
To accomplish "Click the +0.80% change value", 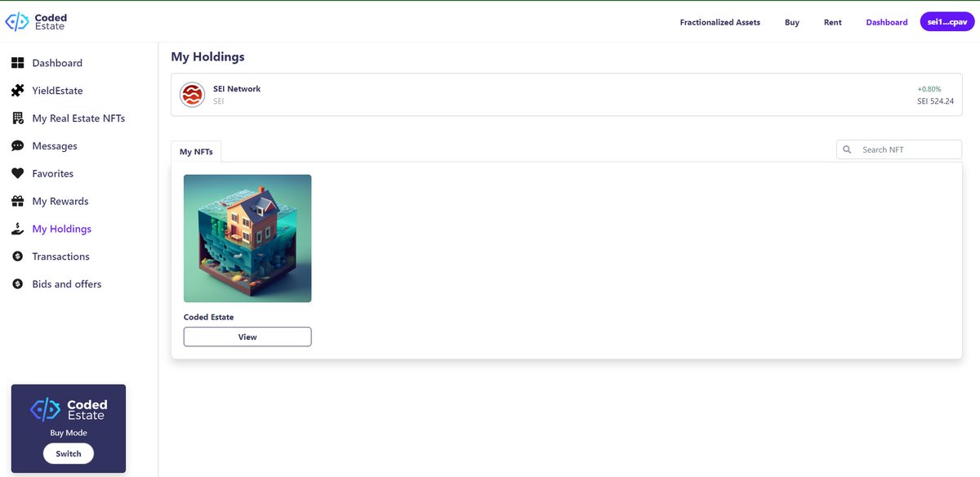I will click(x=929, y=89).
